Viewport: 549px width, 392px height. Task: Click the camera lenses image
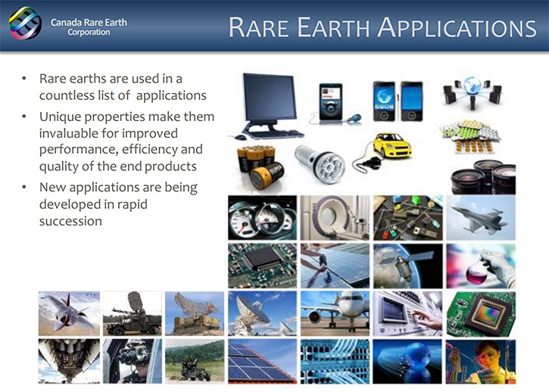coord(483,177)
